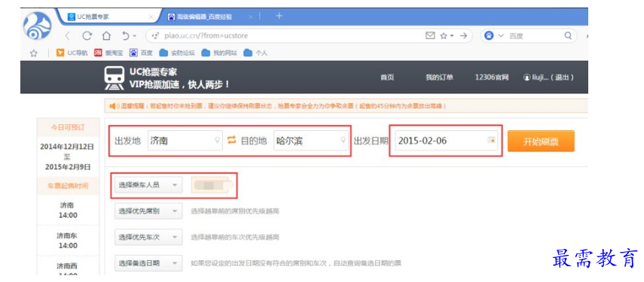Open the 选择优先车次 dropdown
Viewport: 644px width, 282px height.
point(148,238)
